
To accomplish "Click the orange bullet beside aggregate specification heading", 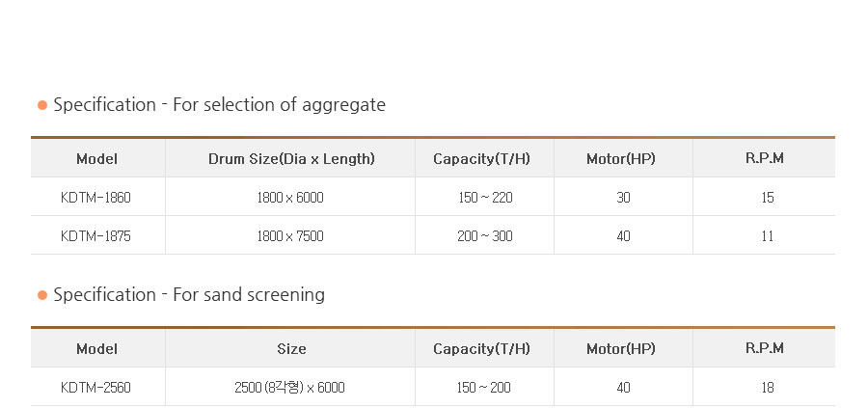I will point(42,105).
